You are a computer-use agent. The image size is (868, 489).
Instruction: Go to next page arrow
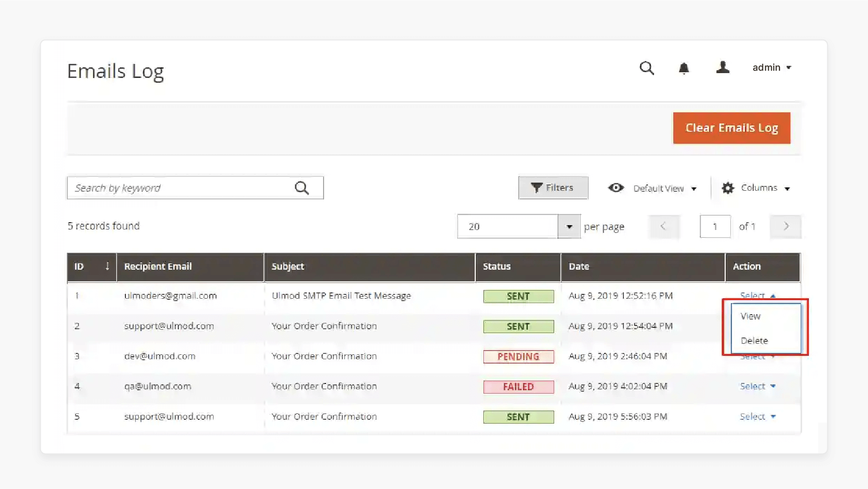pyautogui.click(x=786, y=226)
